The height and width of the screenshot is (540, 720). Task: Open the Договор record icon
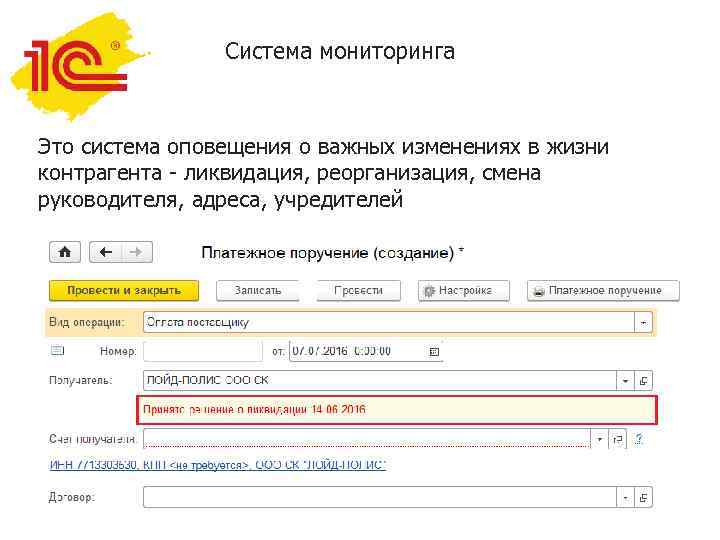click(x=643, y=497)
